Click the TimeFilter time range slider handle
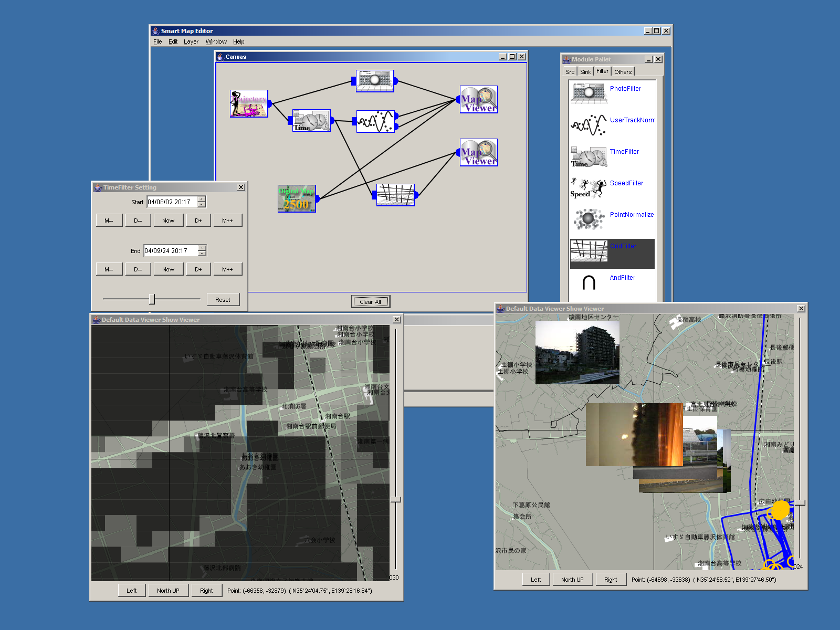Screen dimensions: 840x630 (x=152, y=299)
